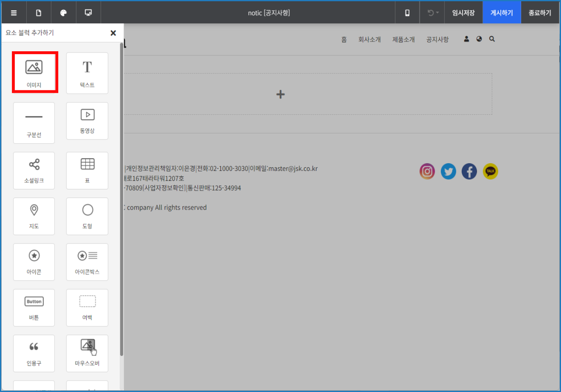Open the design palette settings
561x392 pixels.
(x=63, y=13)
